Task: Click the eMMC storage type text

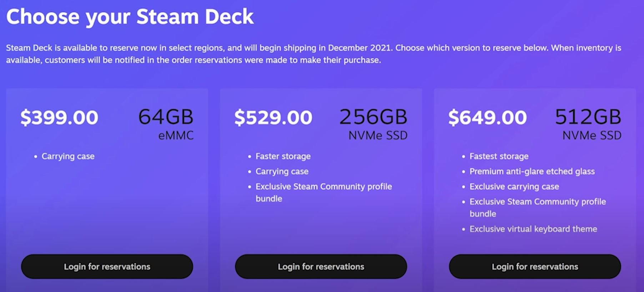Action: (176, 135)
